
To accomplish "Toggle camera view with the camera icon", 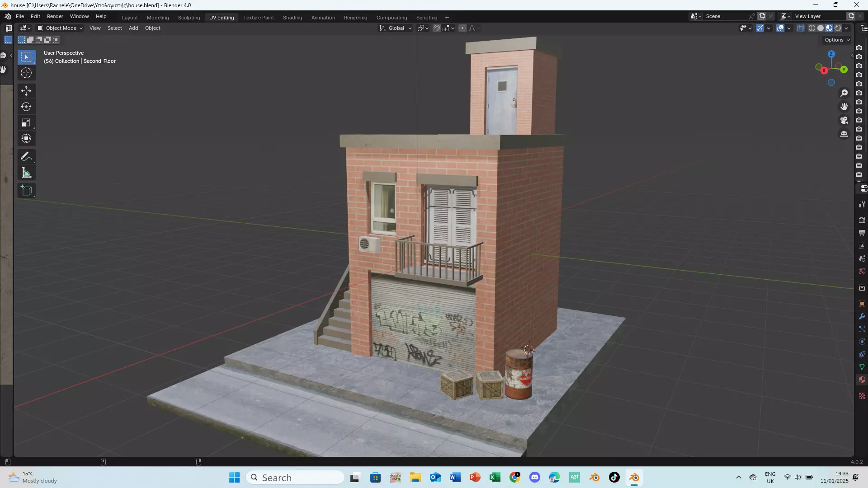I will [844, 120].
